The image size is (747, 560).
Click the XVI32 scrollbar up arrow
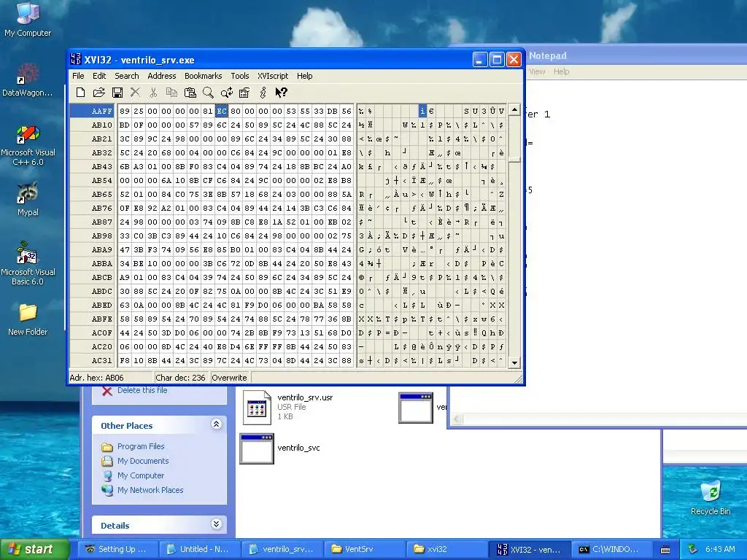[514, 109]
